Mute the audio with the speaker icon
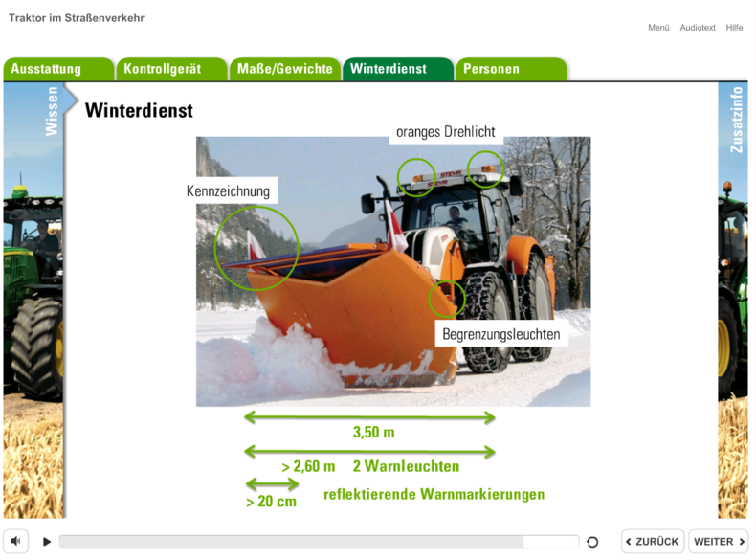Screen dimensions: 756x560 pos(16,541)
